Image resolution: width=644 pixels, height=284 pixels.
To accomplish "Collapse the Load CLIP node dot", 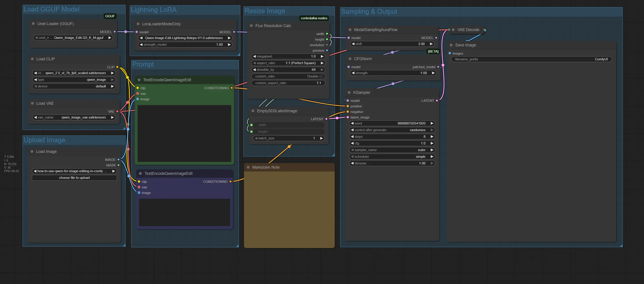I will pyautogui.click(x=32, y=59).
